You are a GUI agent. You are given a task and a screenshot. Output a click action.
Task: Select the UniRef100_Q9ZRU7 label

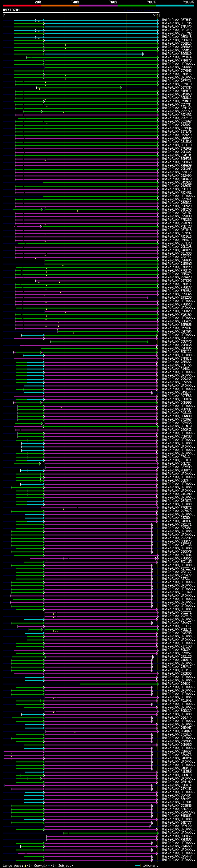(x=177, y=233)
